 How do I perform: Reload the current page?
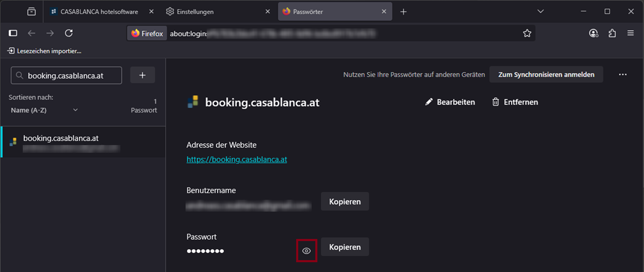[x=69, y=34]
